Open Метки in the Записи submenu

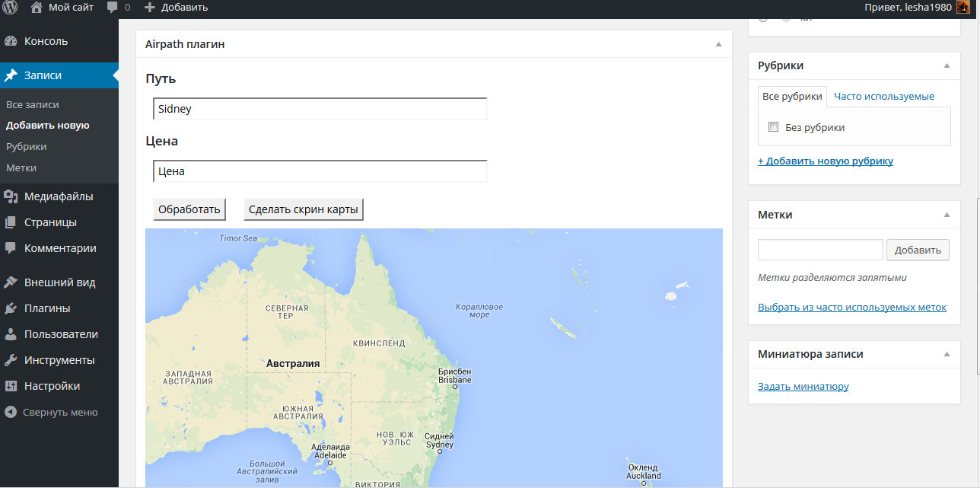pyautogui.click(x=21, y=167)
